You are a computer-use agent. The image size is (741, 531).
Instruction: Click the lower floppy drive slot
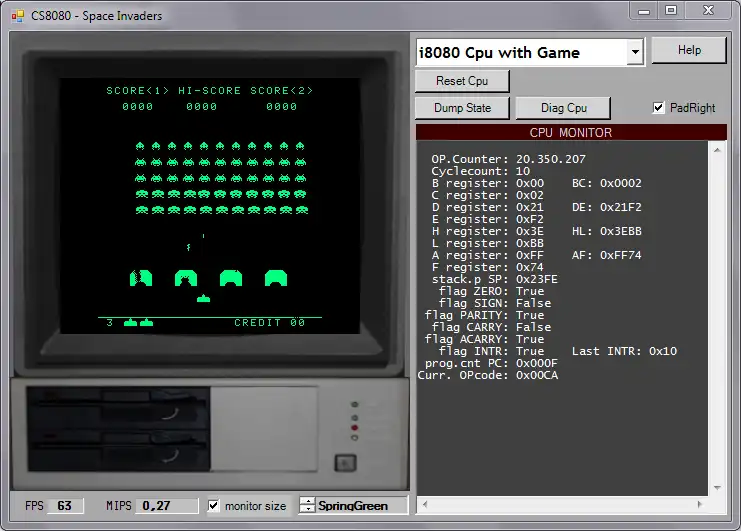[x=118, y=451]
